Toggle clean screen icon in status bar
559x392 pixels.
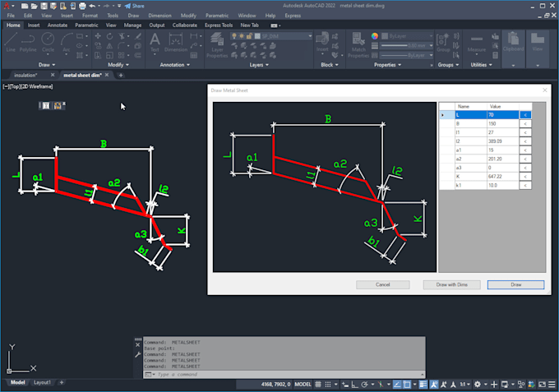542,384
